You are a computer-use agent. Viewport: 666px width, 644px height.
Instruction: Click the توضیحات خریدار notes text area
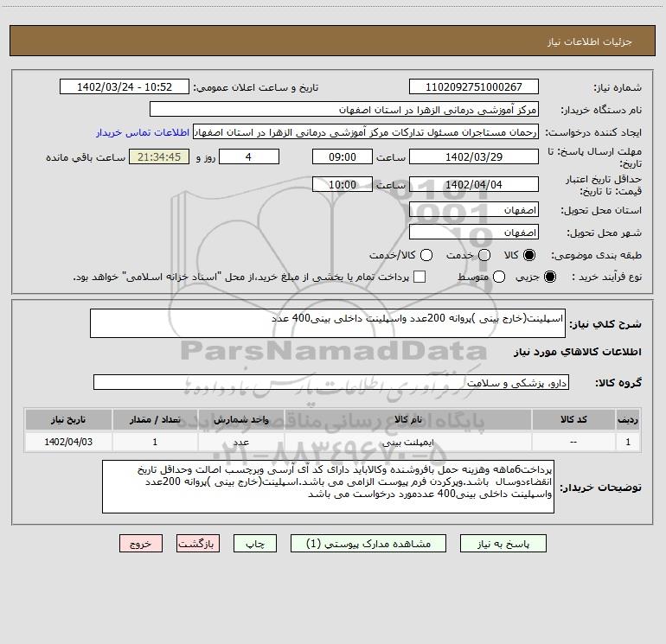click(x=329, y=487)
